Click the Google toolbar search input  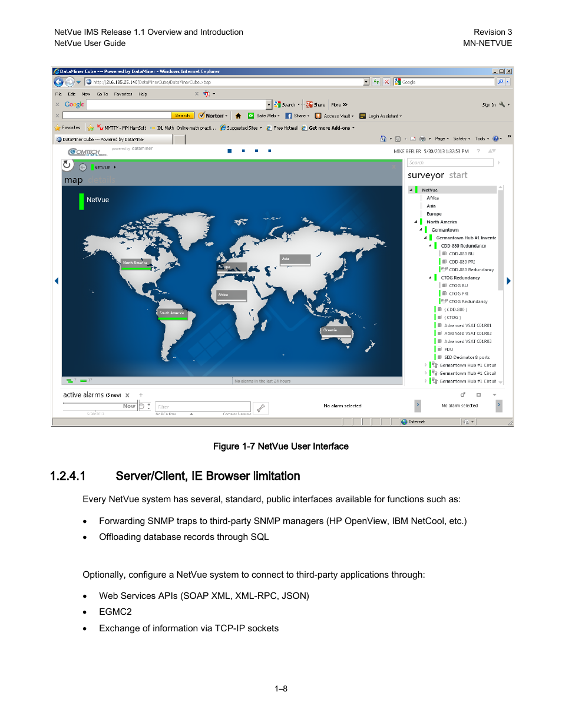177,104
